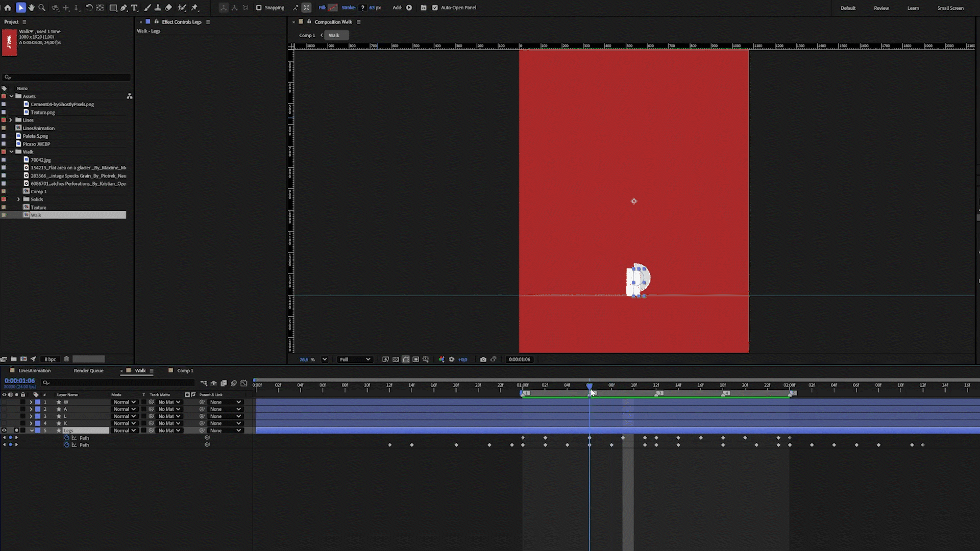The width and height of the screenshot is (980, 551).
Task: Click the Delete trash icon in Project panel
Action: (66, 359)
